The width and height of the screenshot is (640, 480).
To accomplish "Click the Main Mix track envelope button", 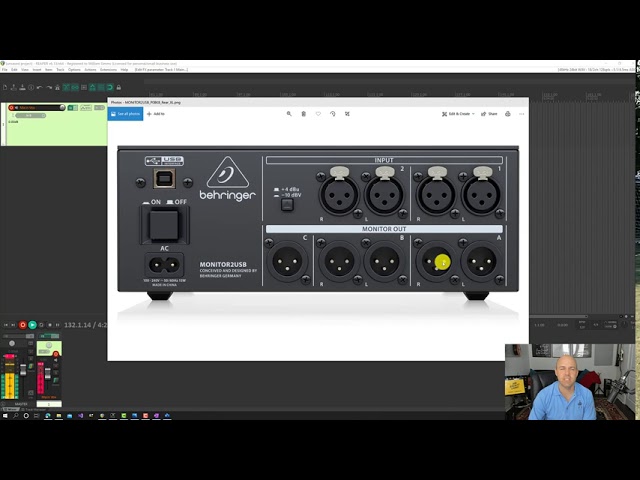I will [86, 108].
